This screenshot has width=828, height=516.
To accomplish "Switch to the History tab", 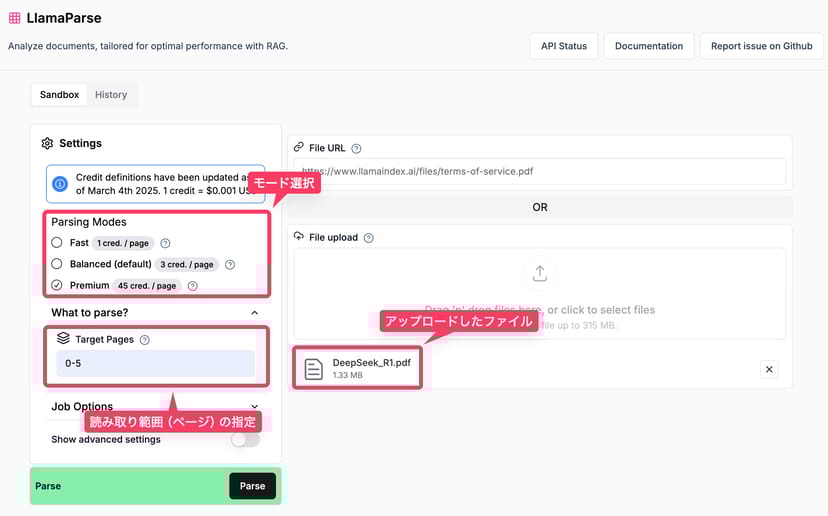I will coord(111,95).
